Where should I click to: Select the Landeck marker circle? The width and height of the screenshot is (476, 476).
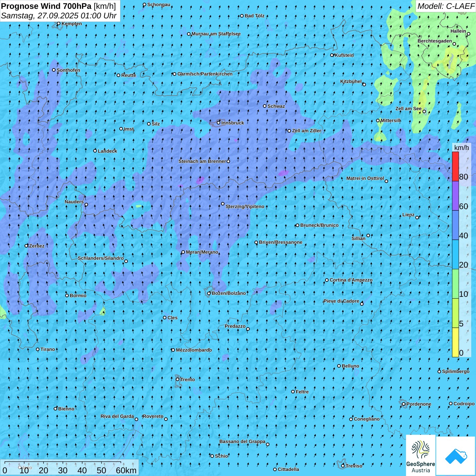point(95,151)
